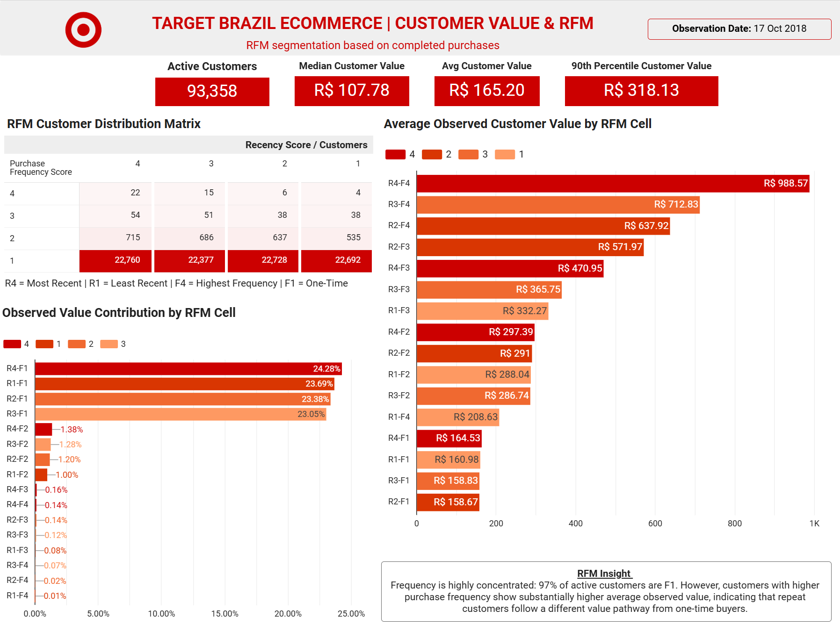Select the Active Customers 93,358 scorecard
The width and height of the screenshot is (840, 632).
click(212, 92)
